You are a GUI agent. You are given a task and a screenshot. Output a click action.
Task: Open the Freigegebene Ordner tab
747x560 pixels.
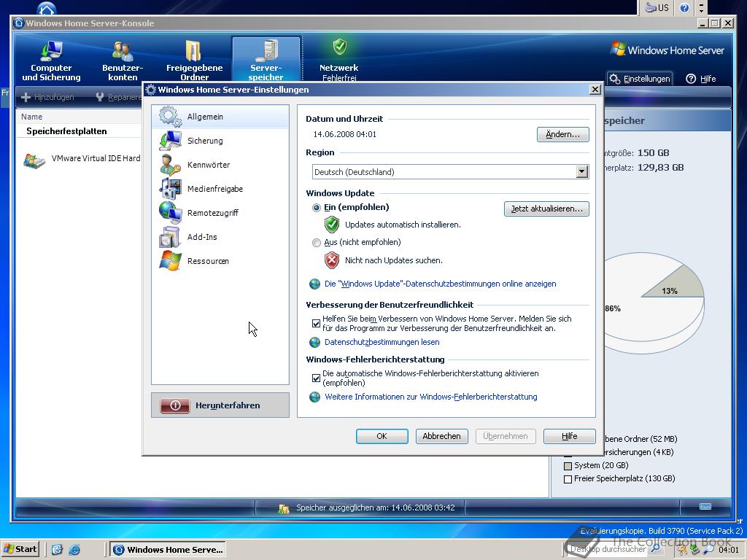pos(194,60)
